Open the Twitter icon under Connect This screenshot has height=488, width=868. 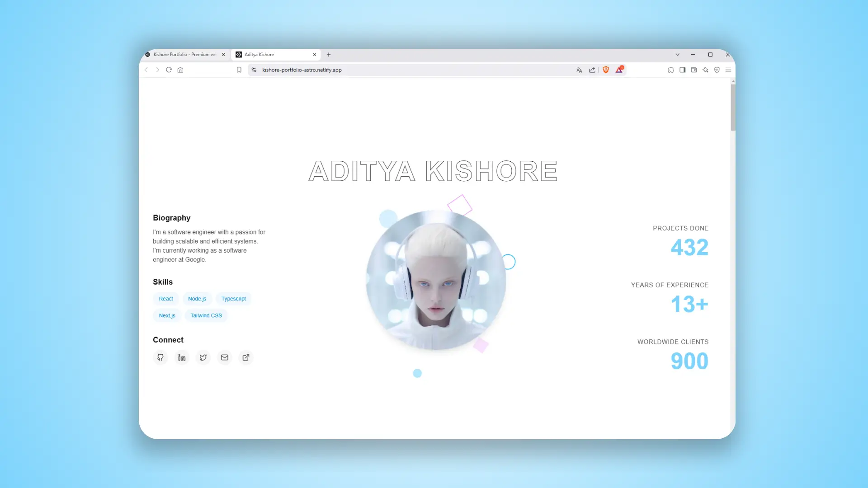click(x=203, y=357)
